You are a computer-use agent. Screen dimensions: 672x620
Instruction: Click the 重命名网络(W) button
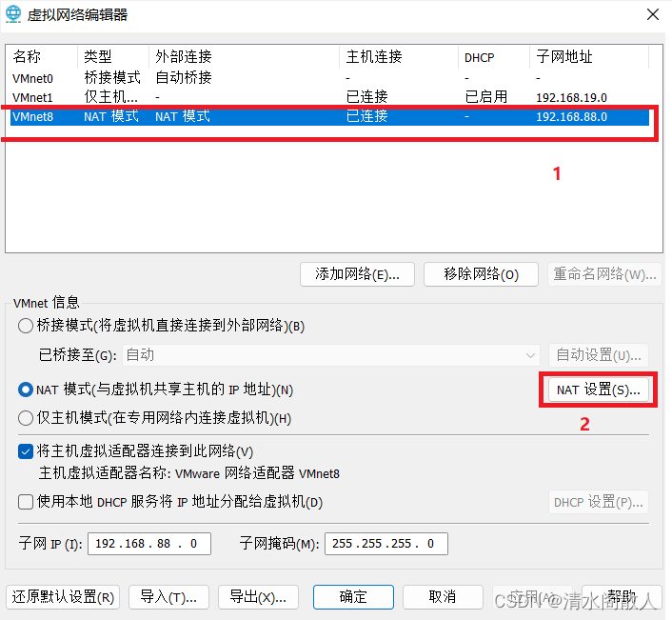click(x=604, y=274)
